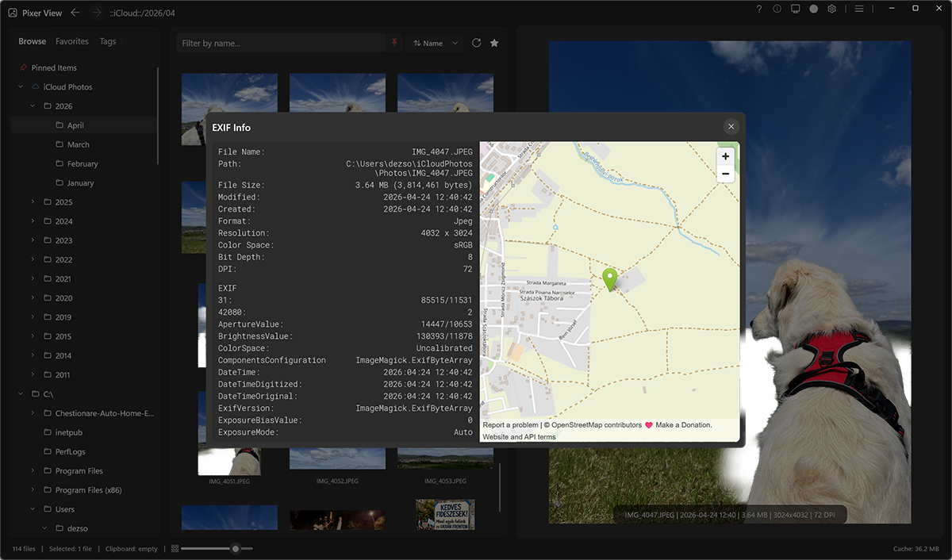Open the Name sort dropdown

click(x=435, y=43)
